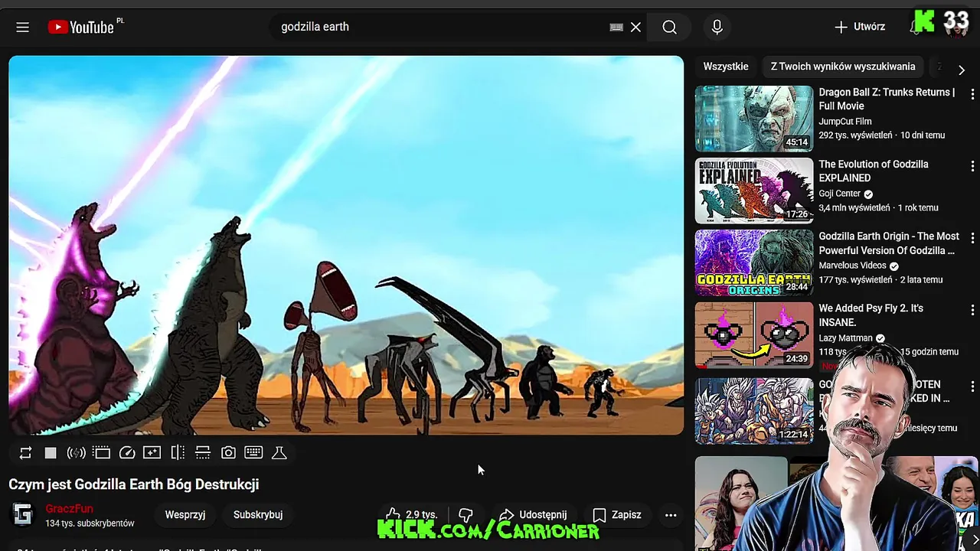Open the on-screen keyboard in search bar

(x=616, y=27)
